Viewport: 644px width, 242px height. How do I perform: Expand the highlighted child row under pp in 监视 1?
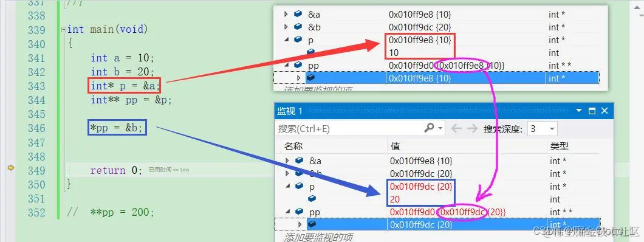pyautogui.click(x=300, y=224)
